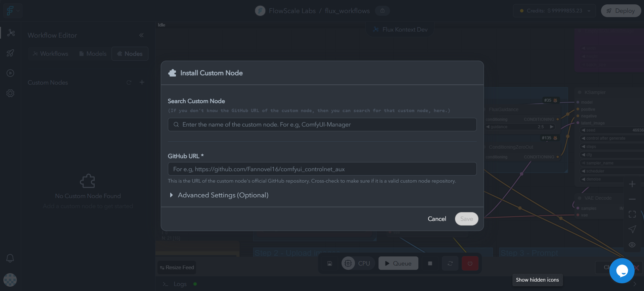
Task: Switch to the Workflows tab
Action: point(50,54)
